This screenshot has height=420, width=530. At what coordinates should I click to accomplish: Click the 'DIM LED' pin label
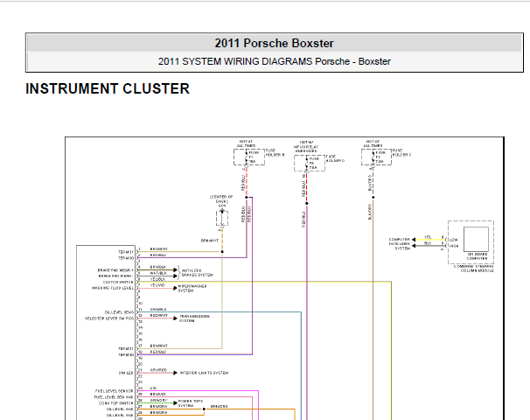pyautogui.click(x=126, y=373)
